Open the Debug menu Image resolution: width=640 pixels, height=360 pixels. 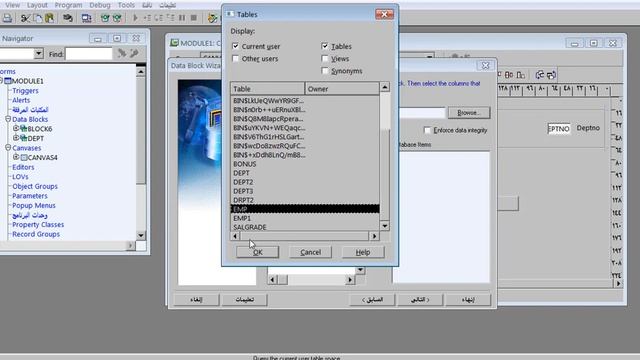tap(100, 5)
